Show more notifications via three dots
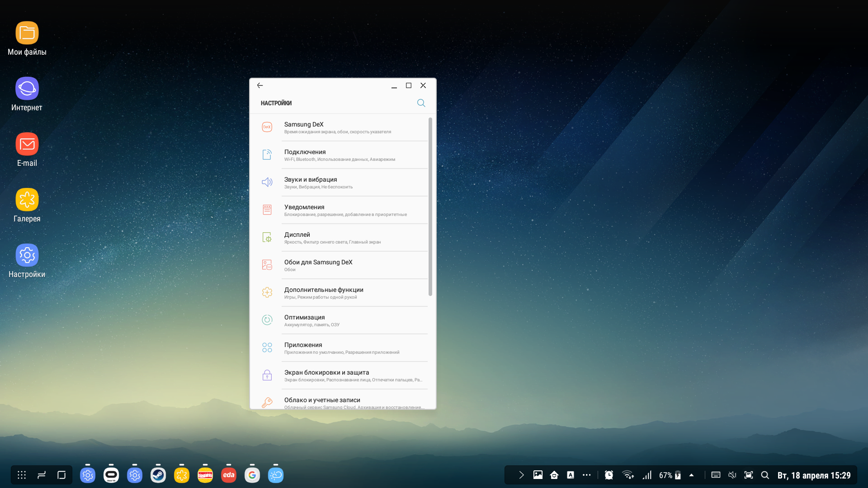 pos(587,475)
